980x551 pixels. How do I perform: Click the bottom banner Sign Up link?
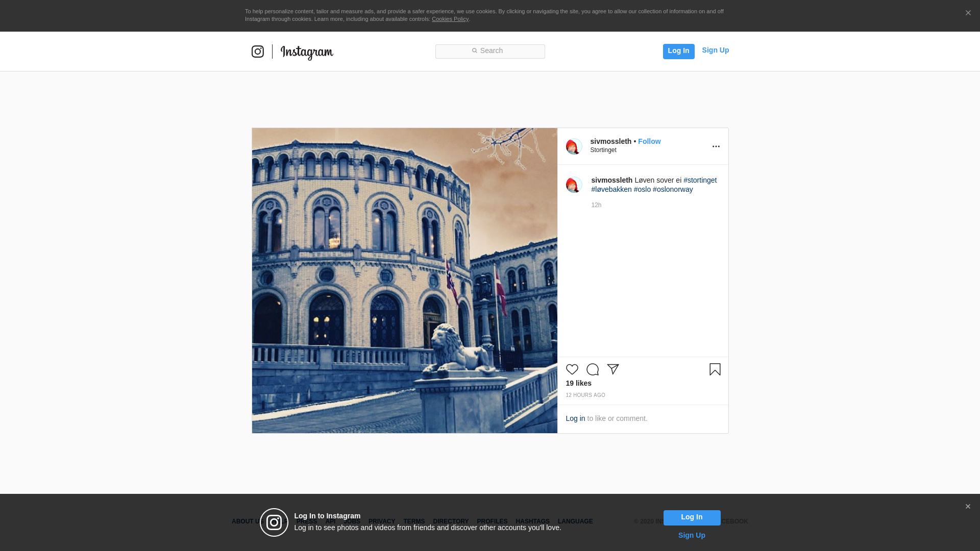pos(692,535)
